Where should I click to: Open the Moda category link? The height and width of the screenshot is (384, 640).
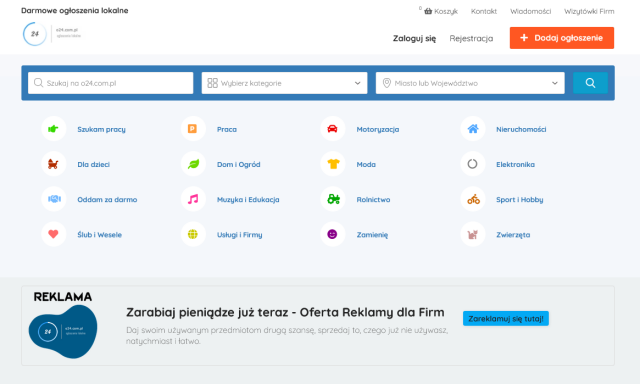[366, 164]
